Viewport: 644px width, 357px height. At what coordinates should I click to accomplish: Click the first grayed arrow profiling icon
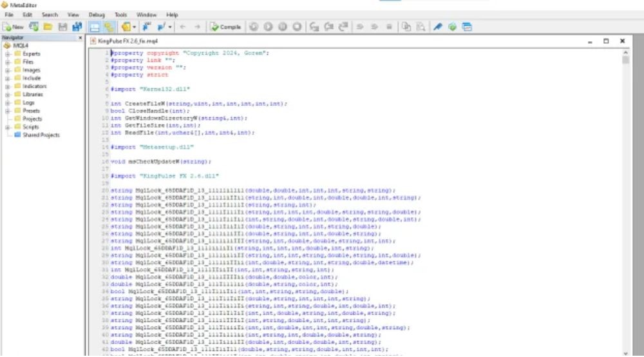pos(360,26)
